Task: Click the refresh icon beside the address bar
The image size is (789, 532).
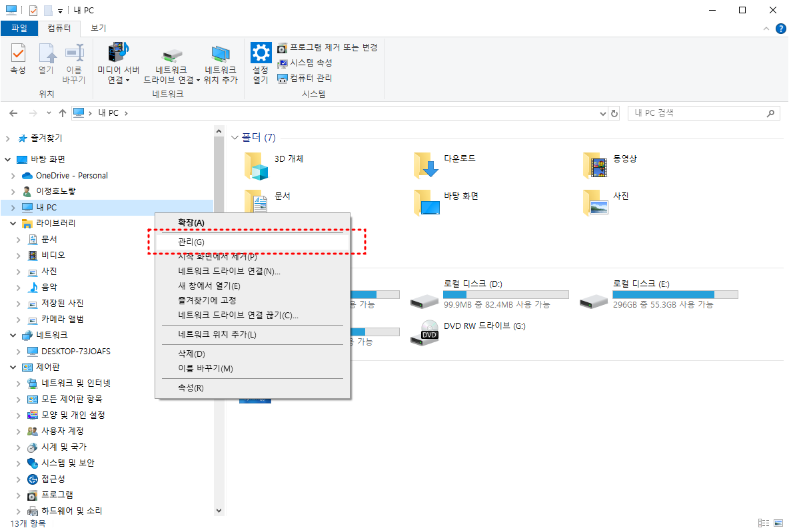Action: point(614,113)
